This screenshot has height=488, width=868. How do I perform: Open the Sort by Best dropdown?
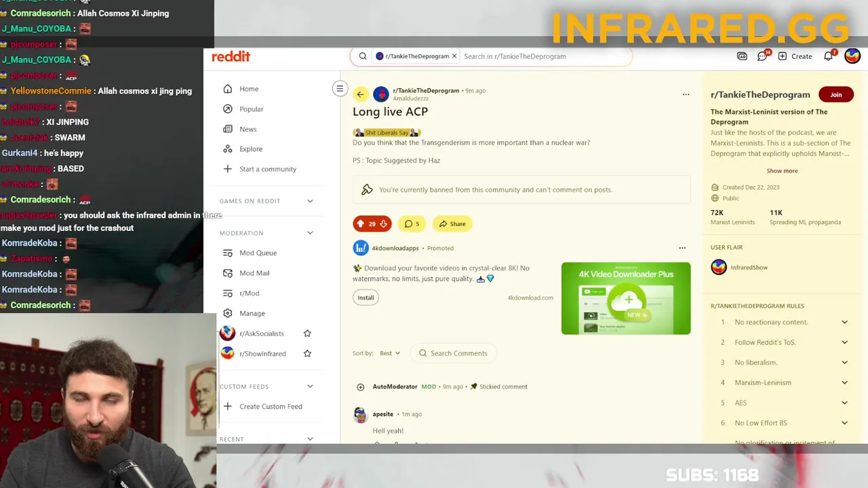click(390, 353)
